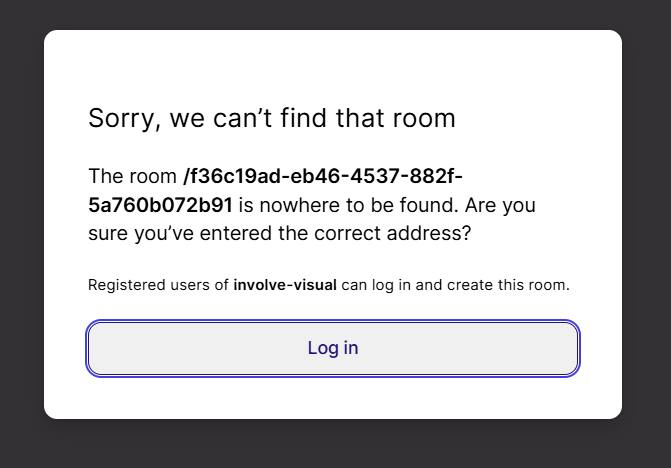Click the bold room ID starting with /f36c19ad
Screen dimensions: 671x468
pos(323,176)
